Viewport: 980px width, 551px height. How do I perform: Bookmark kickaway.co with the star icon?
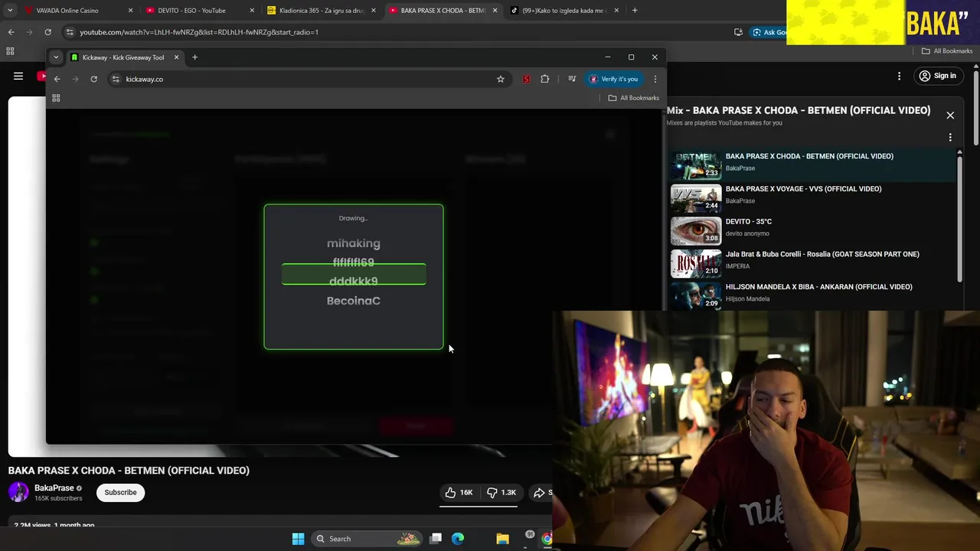[x=501, y=79]
